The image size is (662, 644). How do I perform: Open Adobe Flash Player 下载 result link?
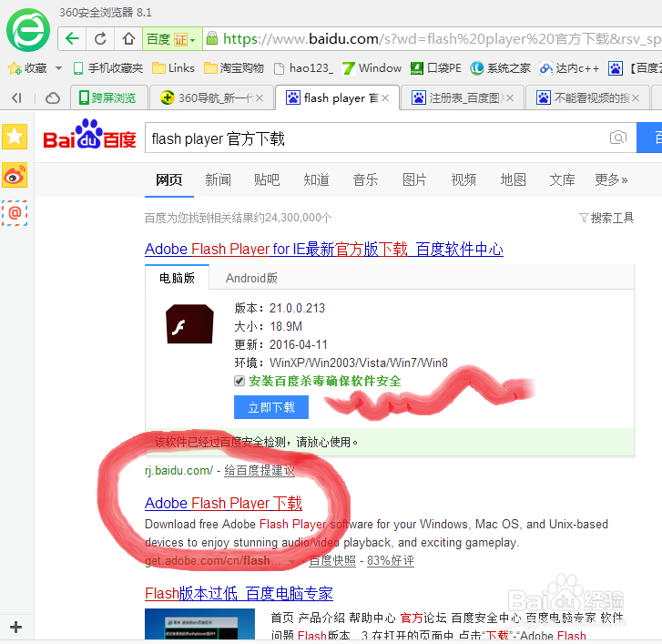[x=223, y=503]
